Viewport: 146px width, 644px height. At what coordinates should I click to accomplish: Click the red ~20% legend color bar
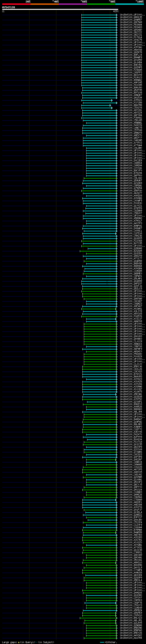click(x=16, y=4)
